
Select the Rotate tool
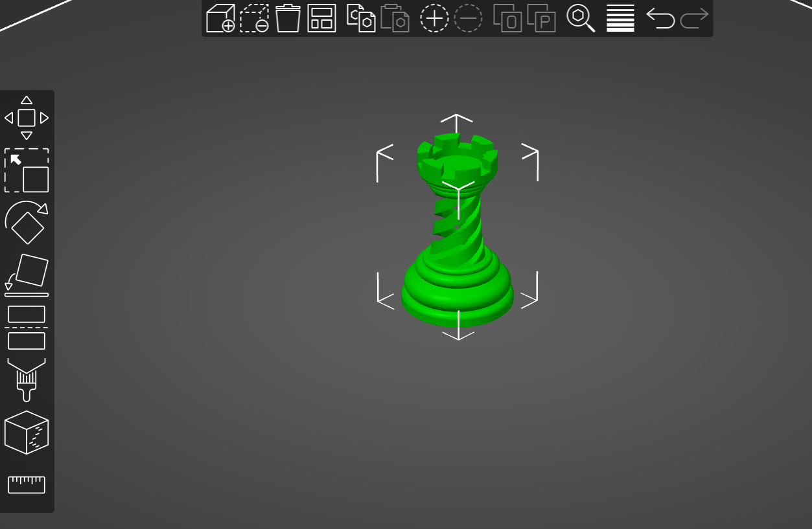26,223
